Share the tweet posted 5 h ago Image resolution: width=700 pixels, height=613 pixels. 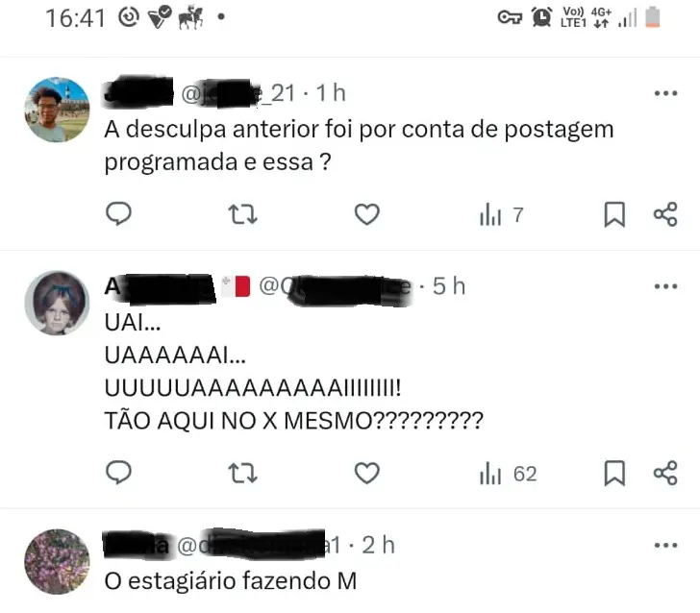pos(665,474)
